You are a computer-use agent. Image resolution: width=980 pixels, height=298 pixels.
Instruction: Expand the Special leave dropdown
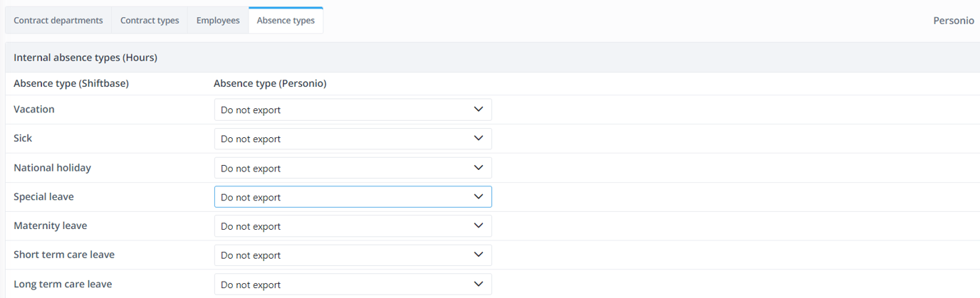(x=353, y=197)
